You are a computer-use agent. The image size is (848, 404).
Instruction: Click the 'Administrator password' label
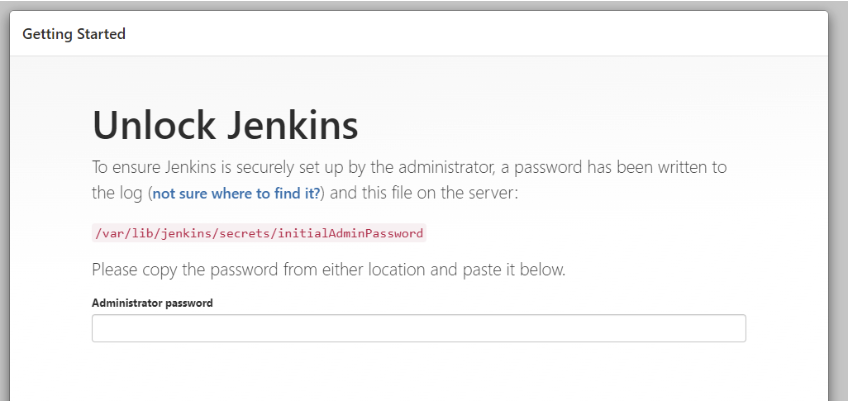point(153,303)
